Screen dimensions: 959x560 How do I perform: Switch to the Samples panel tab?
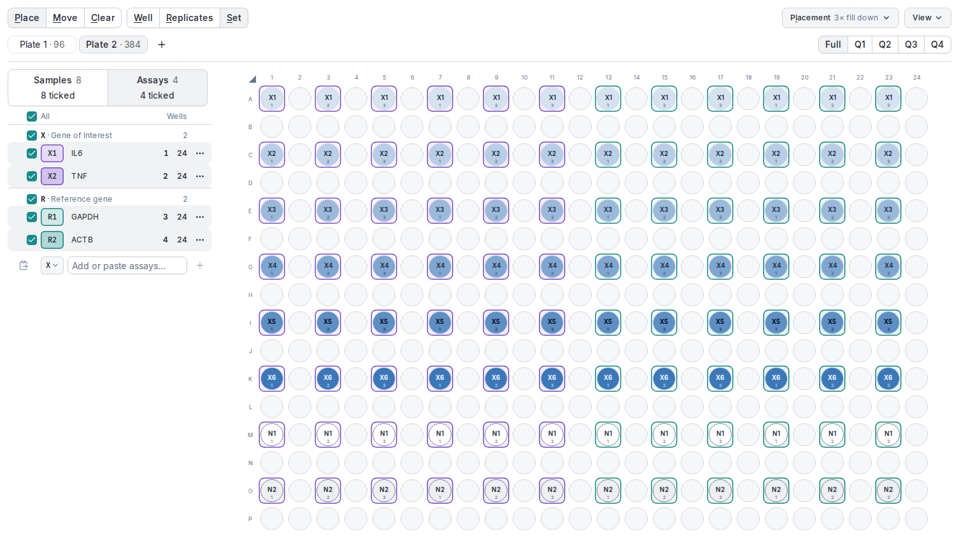click(58, 88)
